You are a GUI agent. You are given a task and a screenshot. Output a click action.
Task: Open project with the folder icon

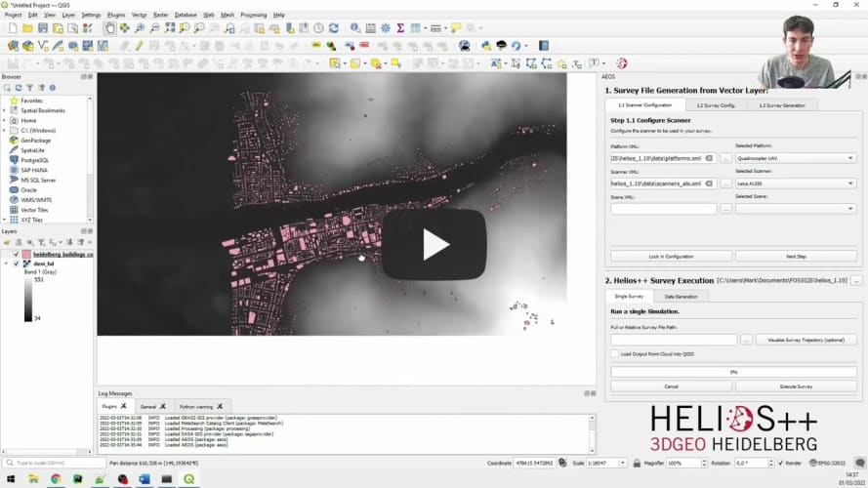[x=27, y=28]
